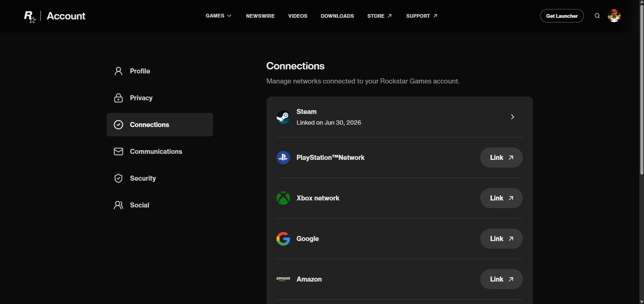644x304 pixels.
Task: Click the Privacy lock icon in sidebar
Action: [118, 98]
